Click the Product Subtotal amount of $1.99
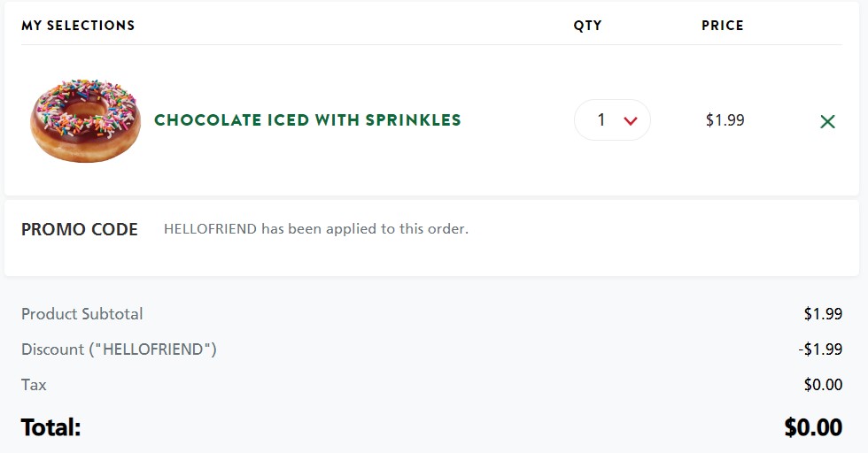 click(823, 314)
